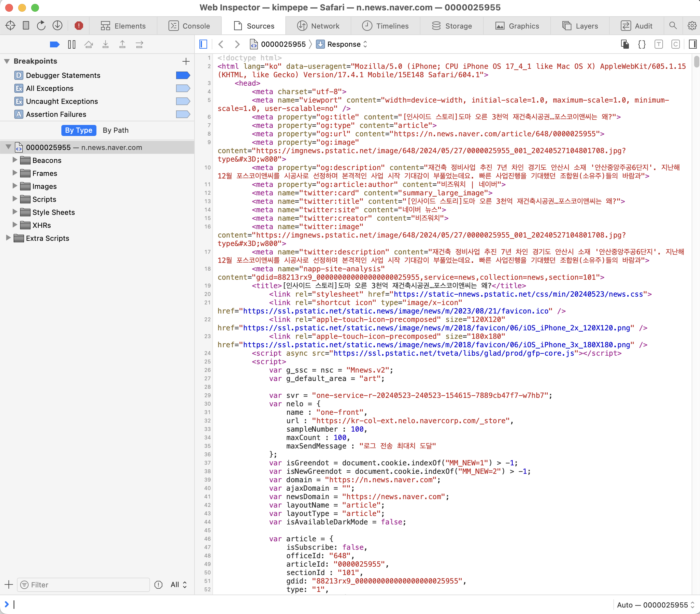Add a new breakpoint with plus button

[186, 61]
